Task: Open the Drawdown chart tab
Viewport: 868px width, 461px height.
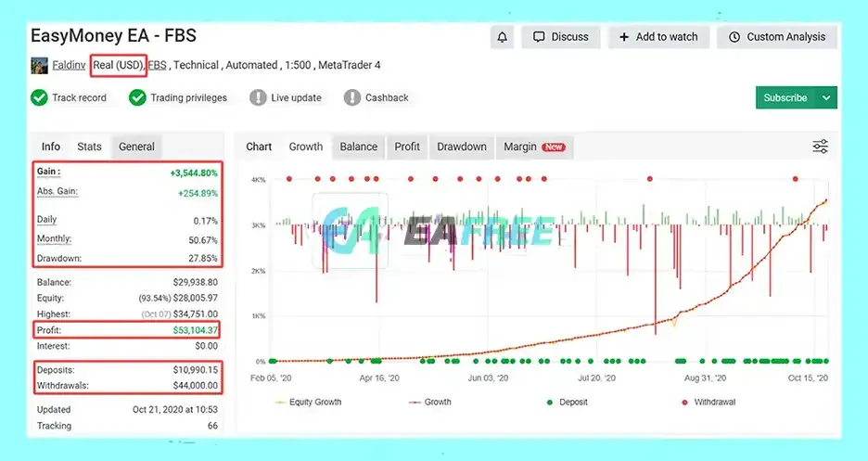Action: [462, 147]
